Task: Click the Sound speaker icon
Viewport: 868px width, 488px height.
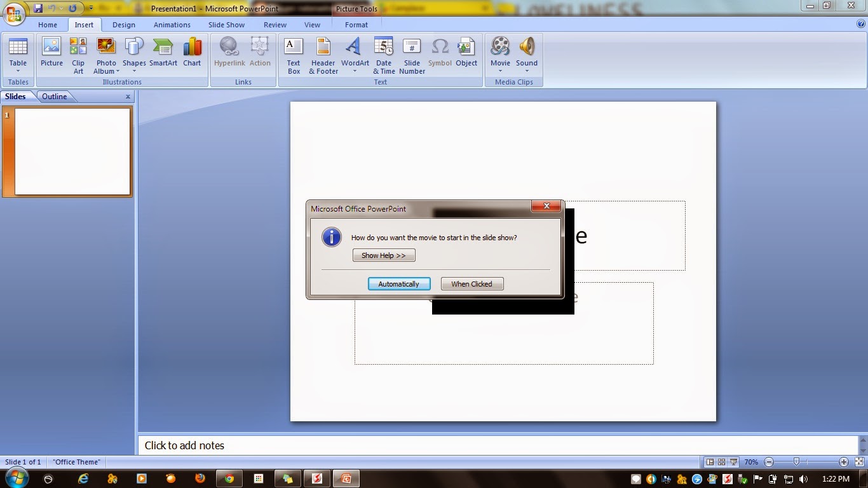Action: click(x=527, y=46)
